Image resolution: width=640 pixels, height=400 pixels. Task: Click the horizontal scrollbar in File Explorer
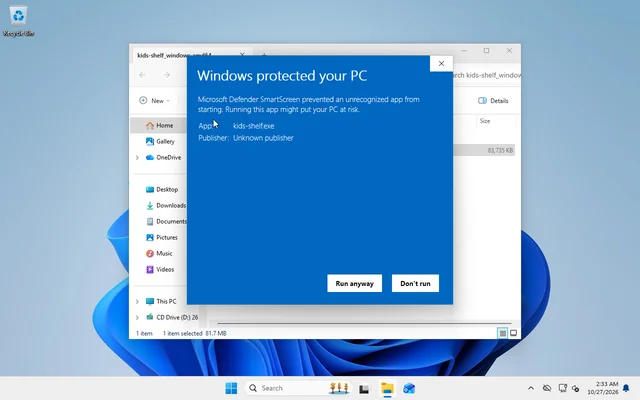pyautogui.click(x=363, y=323)
